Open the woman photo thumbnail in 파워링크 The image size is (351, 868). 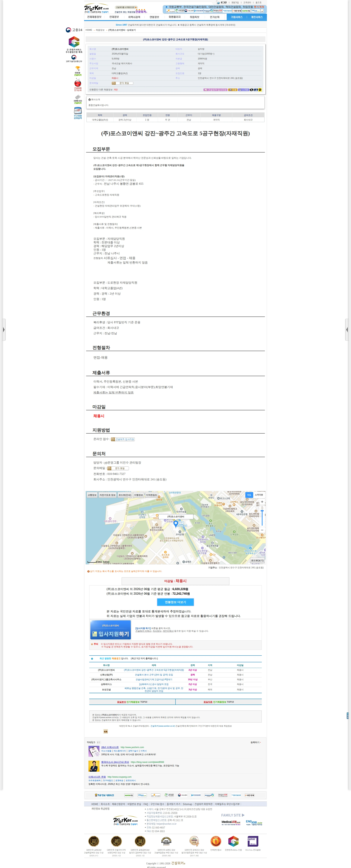pyautogui.click(x=94, y=766)
